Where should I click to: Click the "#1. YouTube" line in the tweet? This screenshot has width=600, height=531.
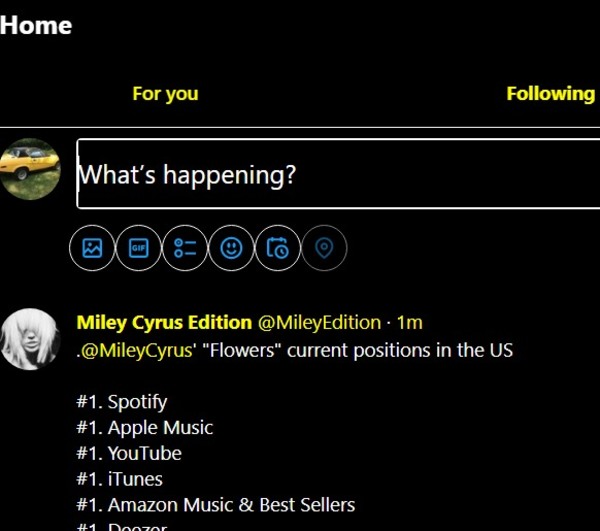tap(129, 453)
